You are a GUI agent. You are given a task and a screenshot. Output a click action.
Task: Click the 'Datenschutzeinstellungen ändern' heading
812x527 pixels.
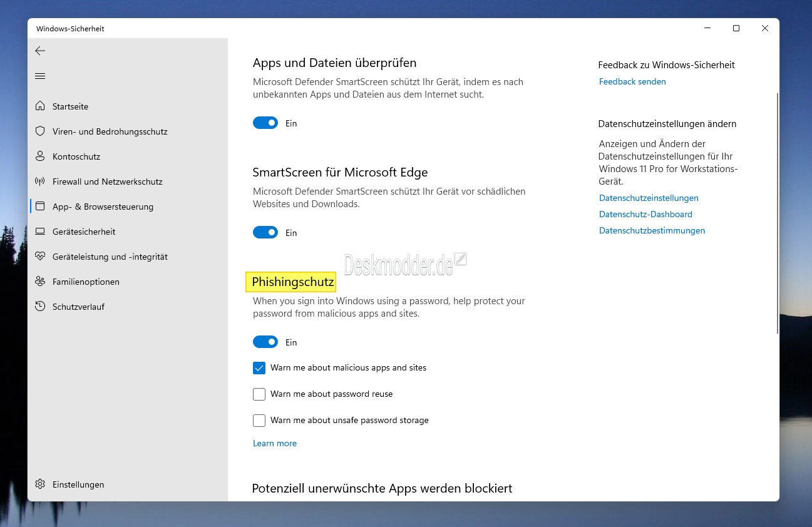667,124
